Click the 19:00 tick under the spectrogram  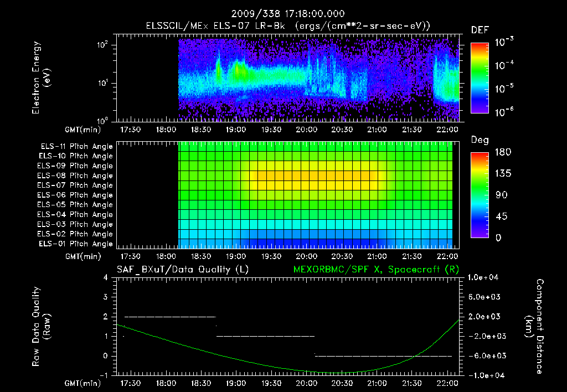(x=236, y=130)
